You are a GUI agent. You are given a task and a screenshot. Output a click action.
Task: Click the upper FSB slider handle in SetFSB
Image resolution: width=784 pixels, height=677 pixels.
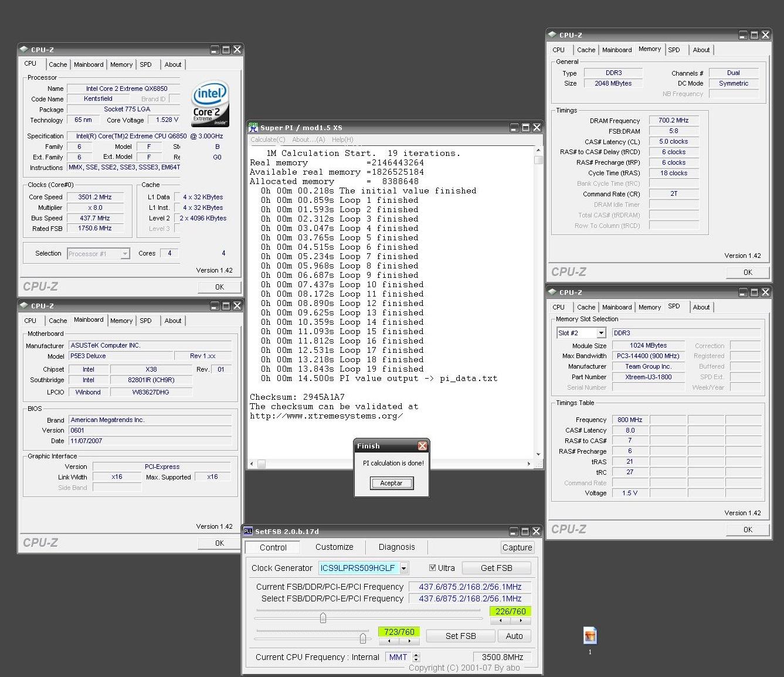(323, 617)
